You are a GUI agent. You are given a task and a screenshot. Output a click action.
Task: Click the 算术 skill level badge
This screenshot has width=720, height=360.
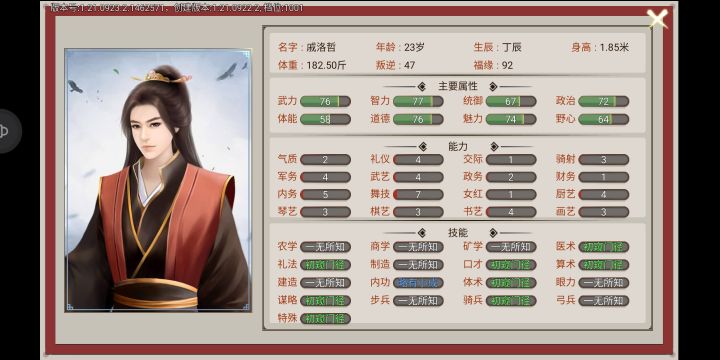[604, 265]
